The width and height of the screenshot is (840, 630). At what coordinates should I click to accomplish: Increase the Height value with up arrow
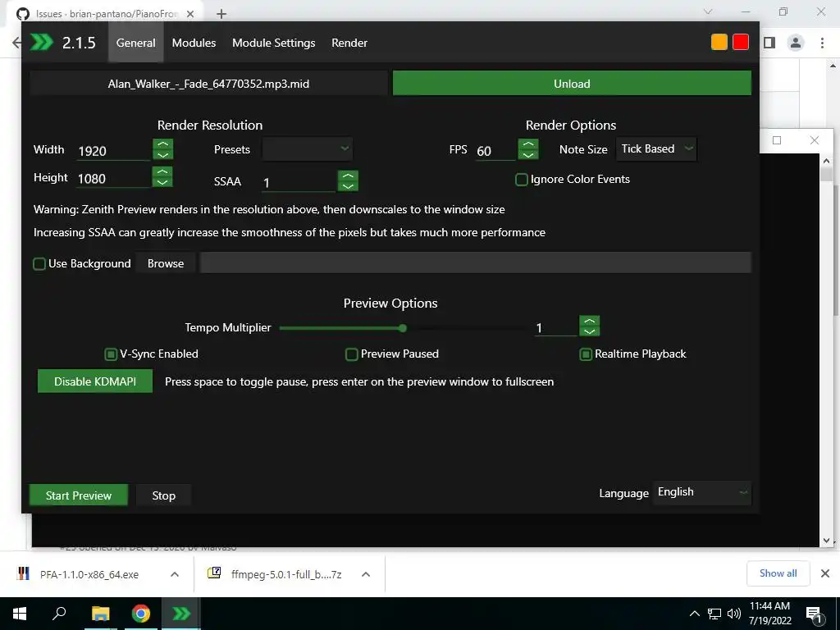point(162,171)
